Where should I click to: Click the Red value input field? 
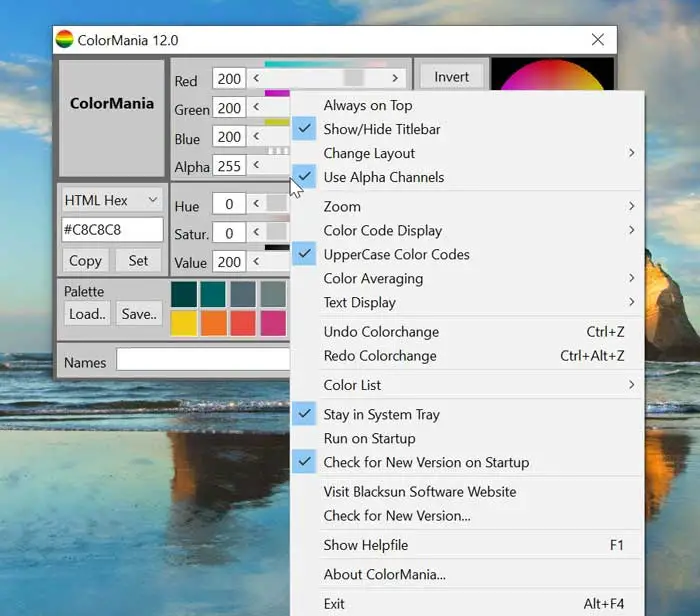point(229,79)
